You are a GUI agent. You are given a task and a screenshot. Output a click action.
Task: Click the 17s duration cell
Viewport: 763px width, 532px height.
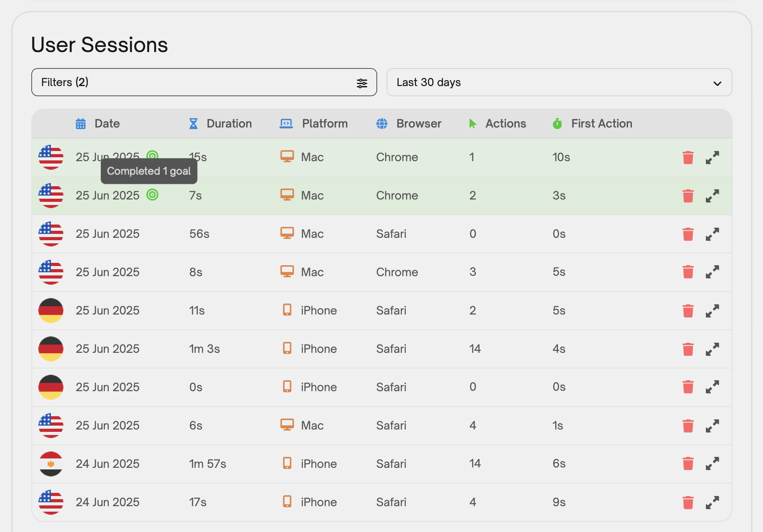click(198, 502)
